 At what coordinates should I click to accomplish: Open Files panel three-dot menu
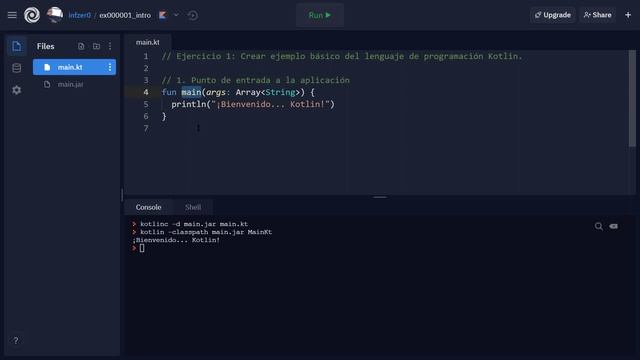(110, 46)
